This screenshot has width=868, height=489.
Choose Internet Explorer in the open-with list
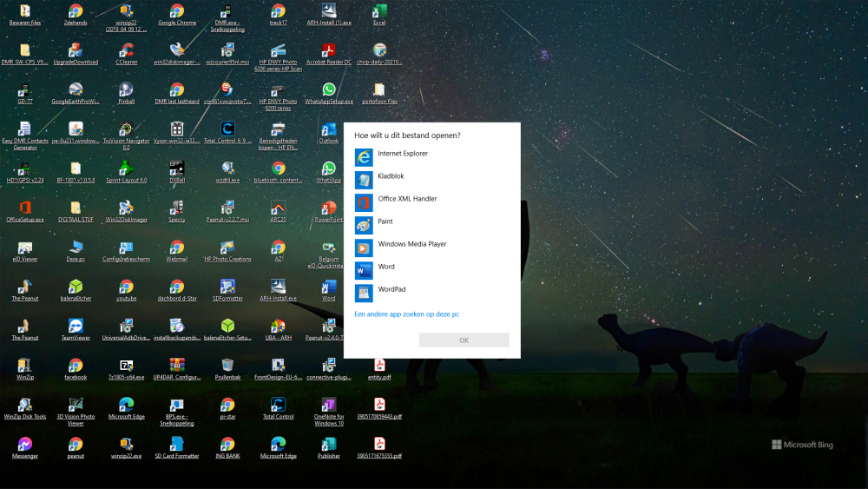click(x=403, y=155)
